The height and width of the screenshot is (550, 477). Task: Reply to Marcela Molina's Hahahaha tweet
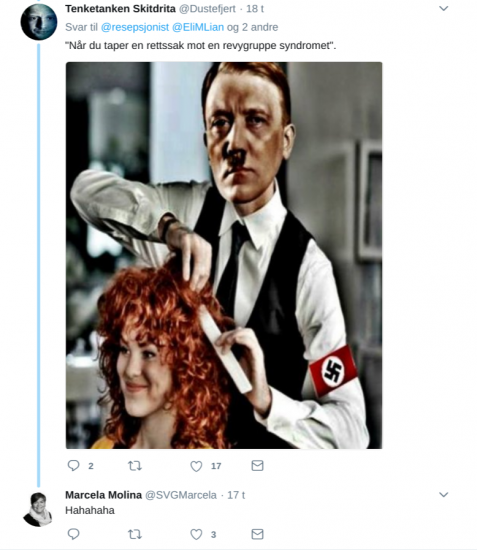click(73, 534)
